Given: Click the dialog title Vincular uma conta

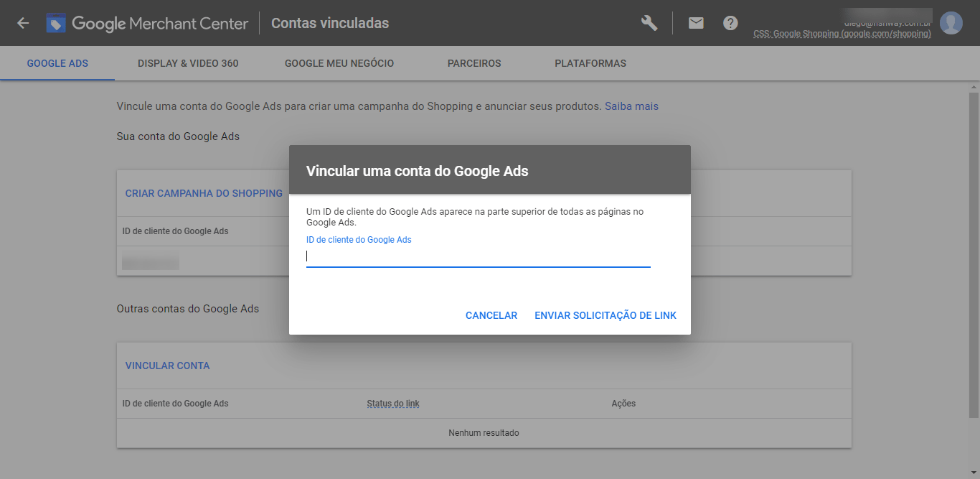Looking at the screenshot, I should 418,171.
